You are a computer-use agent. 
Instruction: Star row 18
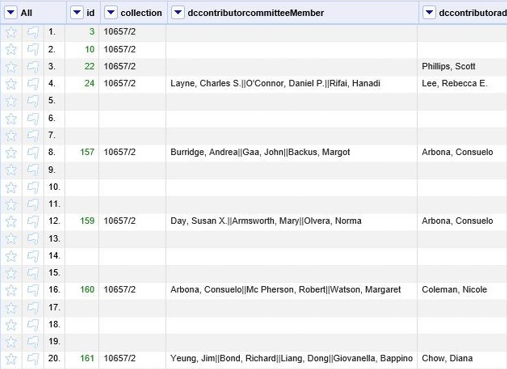11,325
